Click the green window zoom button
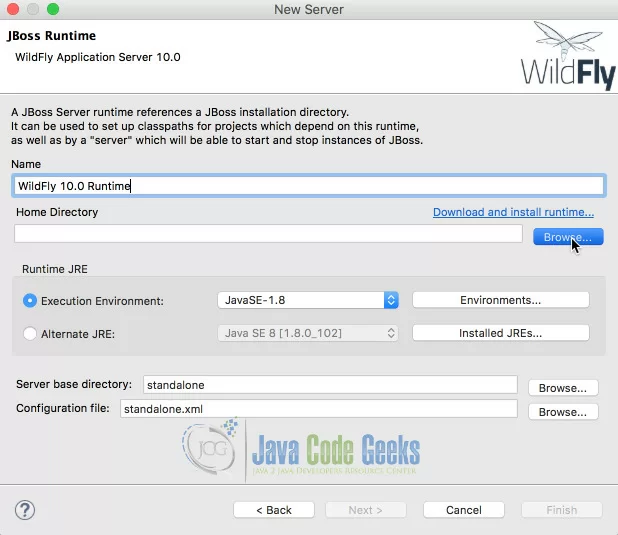 coord(53,9)
